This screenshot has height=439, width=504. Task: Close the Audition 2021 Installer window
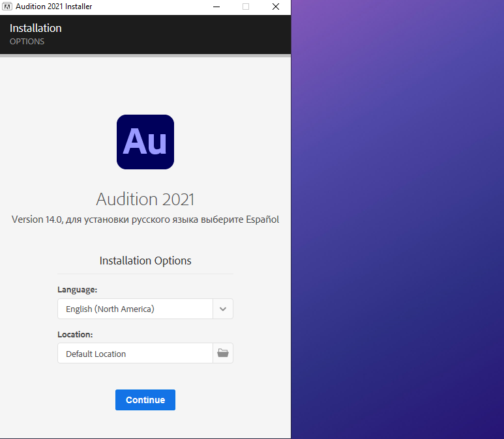point(276,7)
